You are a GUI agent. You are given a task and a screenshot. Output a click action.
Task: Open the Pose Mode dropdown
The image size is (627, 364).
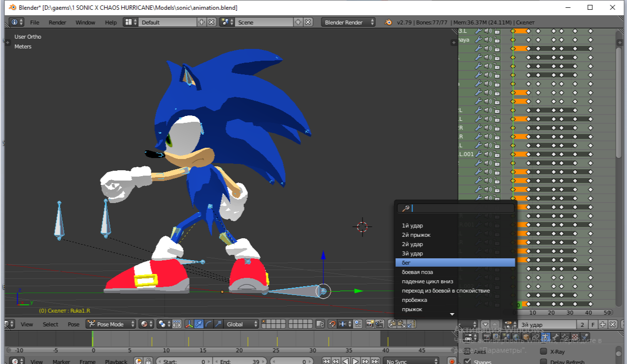pyautogui.click(x=111, y=324)
